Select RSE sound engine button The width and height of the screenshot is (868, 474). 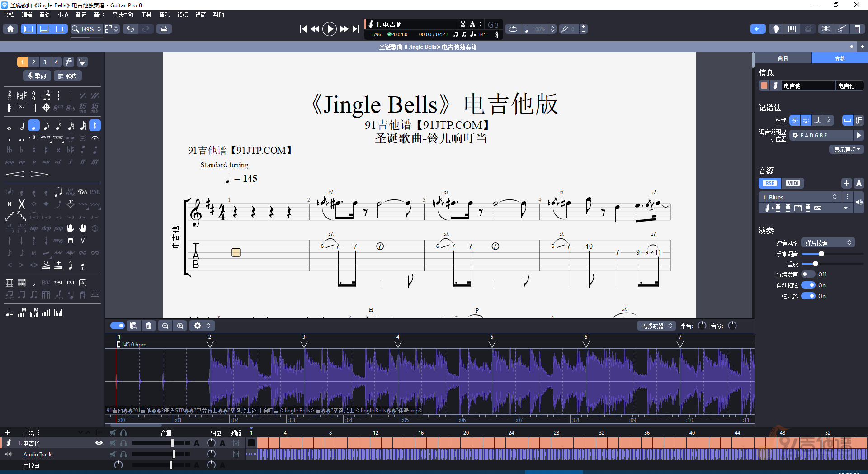770,183
